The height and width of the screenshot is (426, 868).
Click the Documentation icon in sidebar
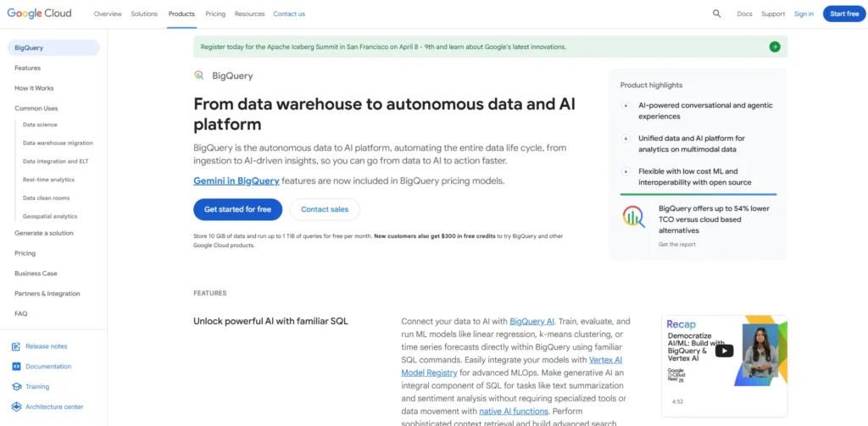click(x=16, y=366)
